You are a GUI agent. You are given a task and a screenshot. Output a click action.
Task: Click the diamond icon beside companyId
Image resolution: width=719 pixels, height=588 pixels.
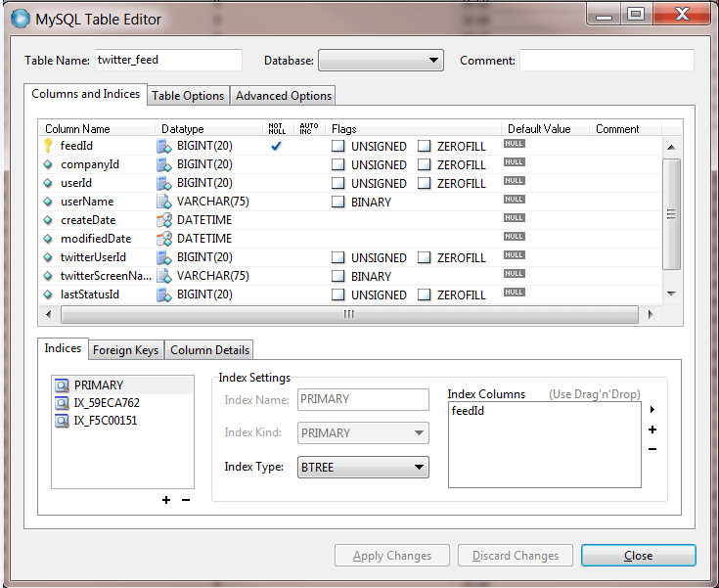pos(48,164)
